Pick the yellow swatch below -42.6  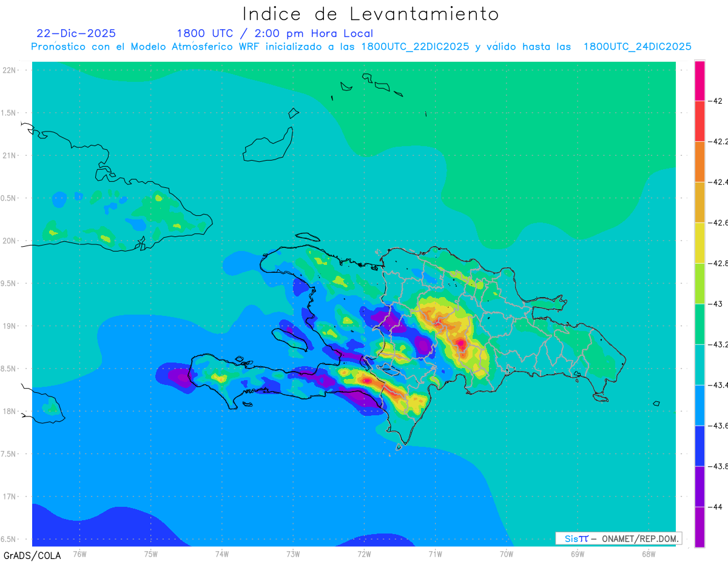pyautogui.click(x=699, y=243)
